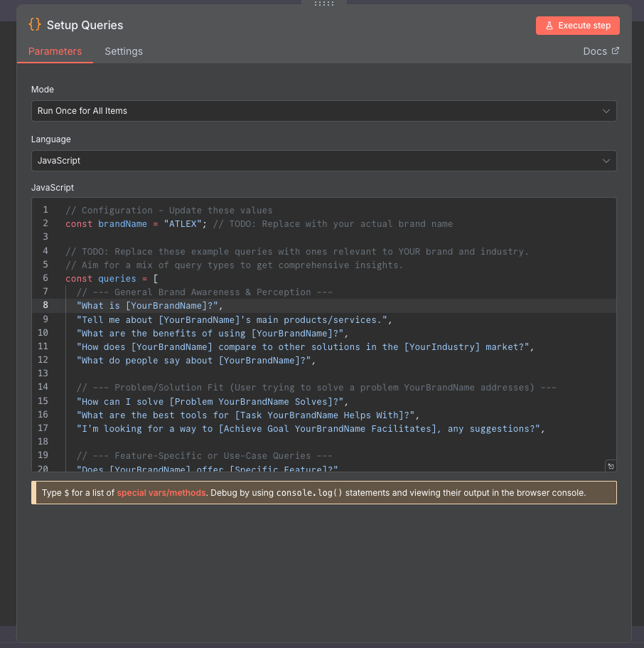The width and height of the screenshot is (644, 648).
Task: Click the "What are the best tools for" line
Action: point(248,415)
